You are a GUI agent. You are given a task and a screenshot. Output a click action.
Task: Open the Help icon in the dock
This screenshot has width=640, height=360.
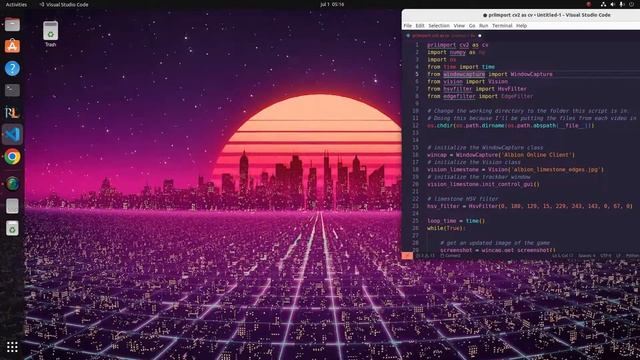[x=12, y=68]
